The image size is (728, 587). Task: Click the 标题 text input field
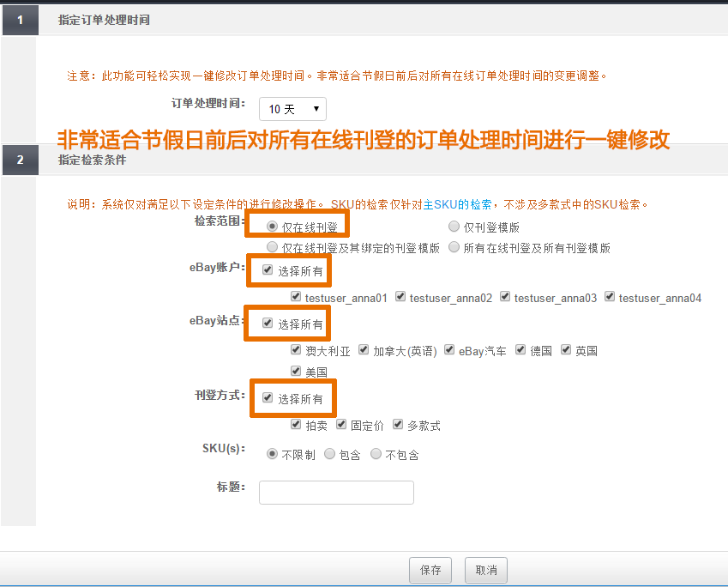tap(336, 493)
